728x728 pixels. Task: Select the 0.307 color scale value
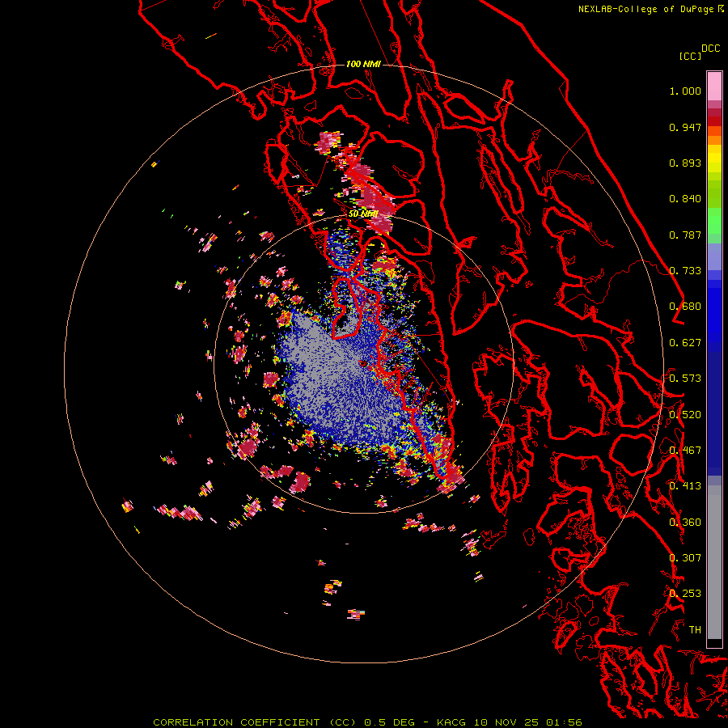tap(685, 558)
